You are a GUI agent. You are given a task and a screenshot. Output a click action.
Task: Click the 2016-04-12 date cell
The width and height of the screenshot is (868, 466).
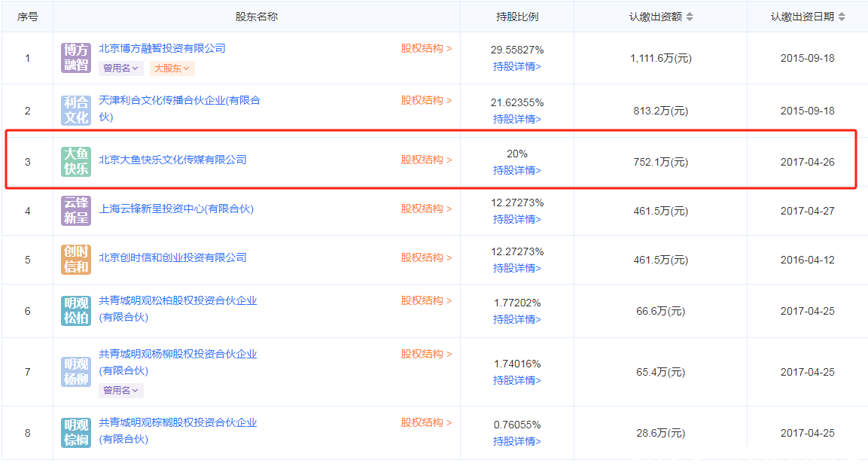pyautogui.click(x=807, y=260)
